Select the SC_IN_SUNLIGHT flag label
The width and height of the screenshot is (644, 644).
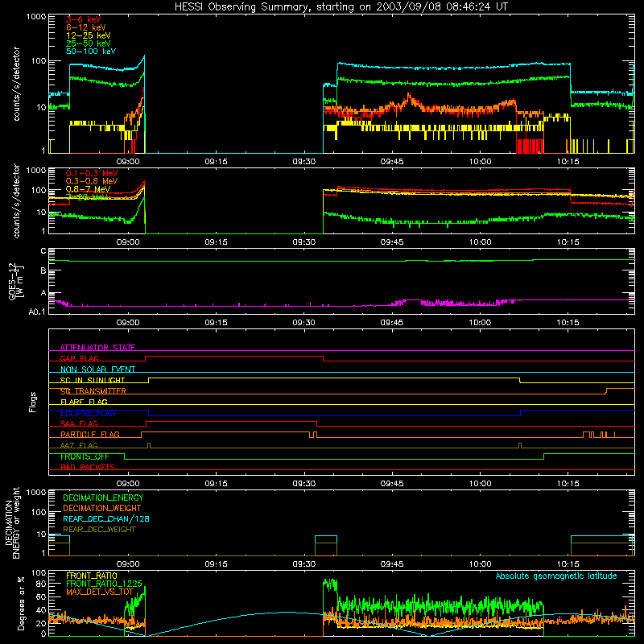click(93, 380)
